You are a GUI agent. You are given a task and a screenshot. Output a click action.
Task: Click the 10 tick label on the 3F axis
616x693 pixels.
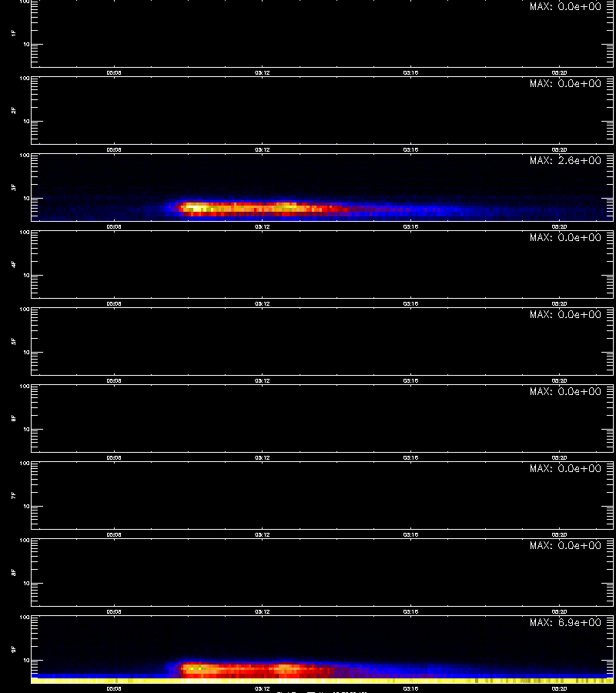click(26, 199)
